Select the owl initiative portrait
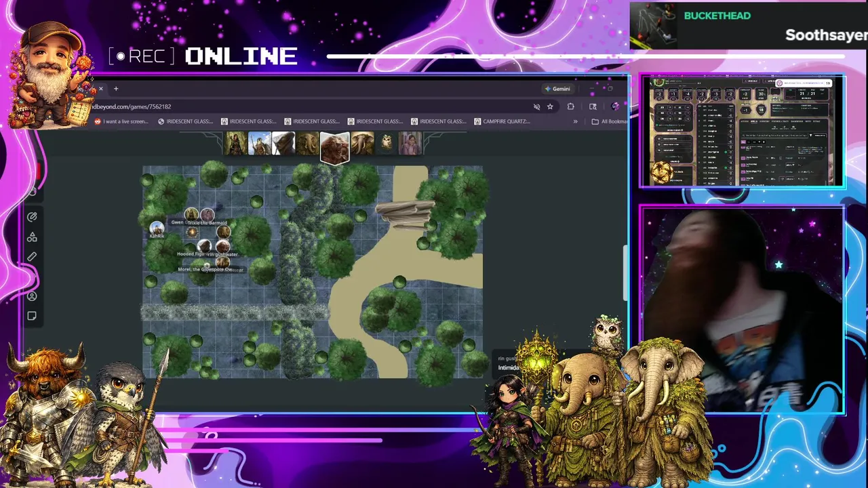This screenshot has width=868, height=488. pos(387,143)
